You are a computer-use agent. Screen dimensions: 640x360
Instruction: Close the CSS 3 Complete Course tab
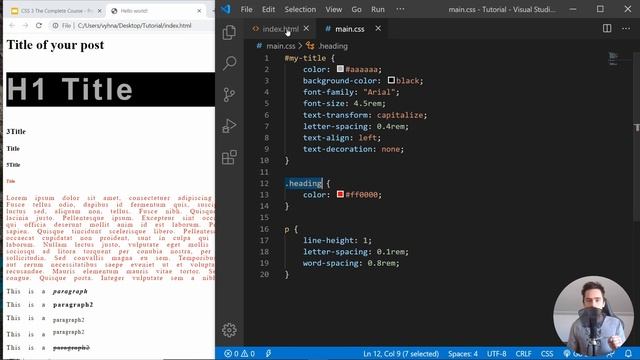pos(100,11)
